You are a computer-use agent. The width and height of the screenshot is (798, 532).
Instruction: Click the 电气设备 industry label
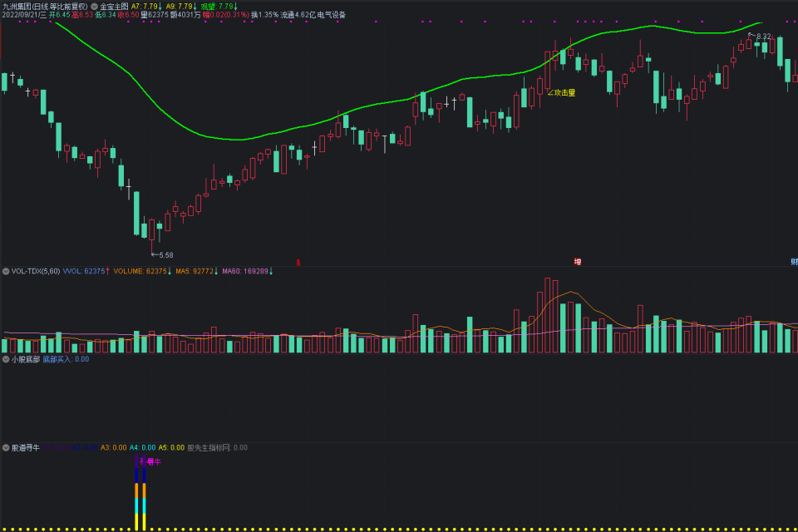[332, 15]
